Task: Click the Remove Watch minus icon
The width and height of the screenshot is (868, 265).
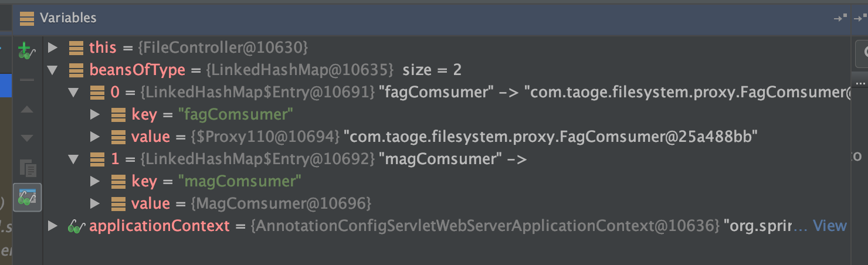Action: 26,79
